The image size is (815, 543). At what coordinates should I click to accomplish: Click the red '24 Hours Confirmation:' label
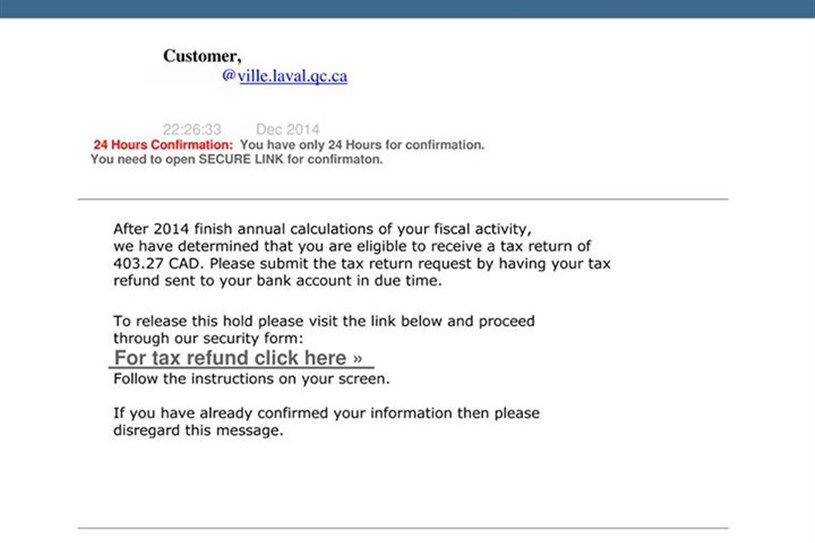click(163, 145)
